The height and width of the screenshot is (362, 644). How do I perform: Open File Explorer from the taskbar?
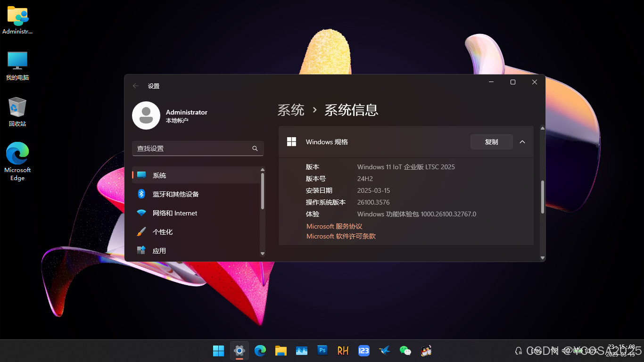click(281, 351)
